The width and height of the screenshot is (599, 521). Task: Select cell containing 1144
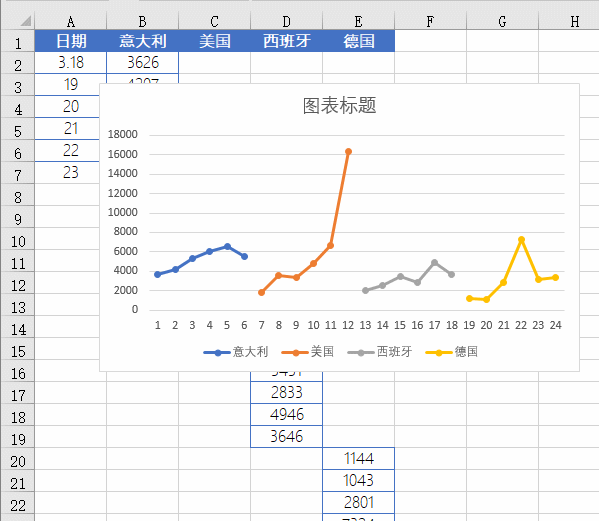(x=358, y=458)
